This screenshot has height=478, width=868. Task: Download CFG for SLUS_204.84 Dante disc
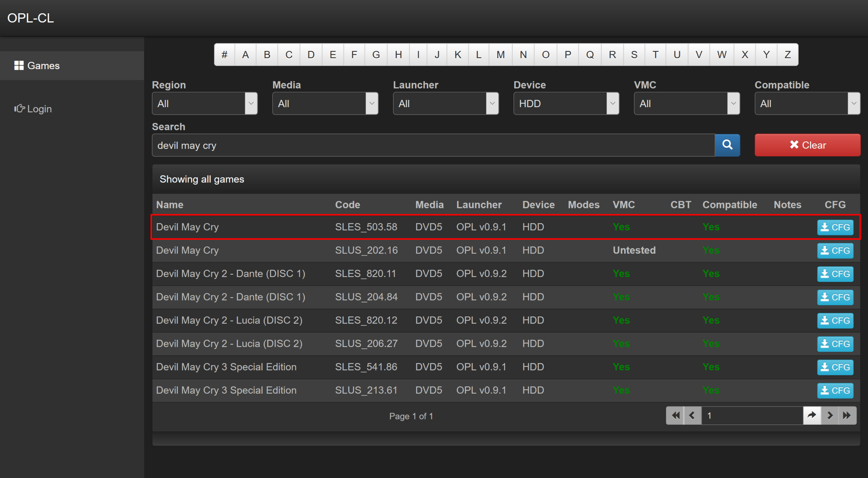click(x=835, y=297)
